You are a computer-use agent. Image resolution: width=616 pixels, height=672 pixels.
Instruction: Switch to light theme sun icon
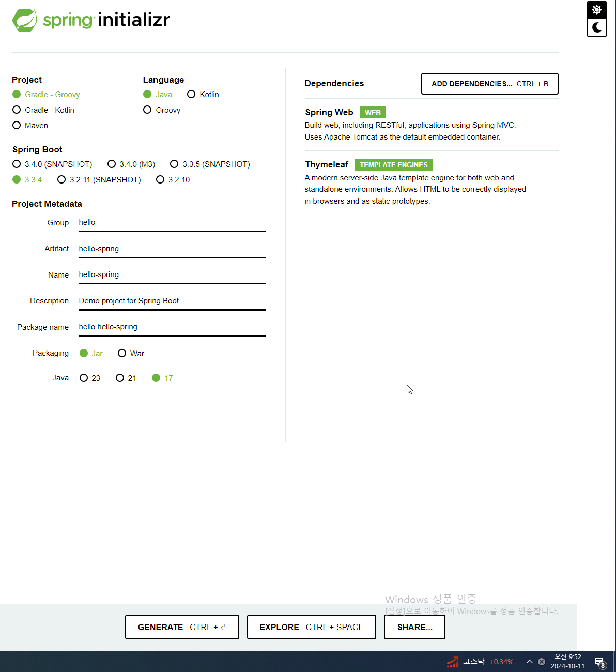pyautogui.click(x=597, y=10)
